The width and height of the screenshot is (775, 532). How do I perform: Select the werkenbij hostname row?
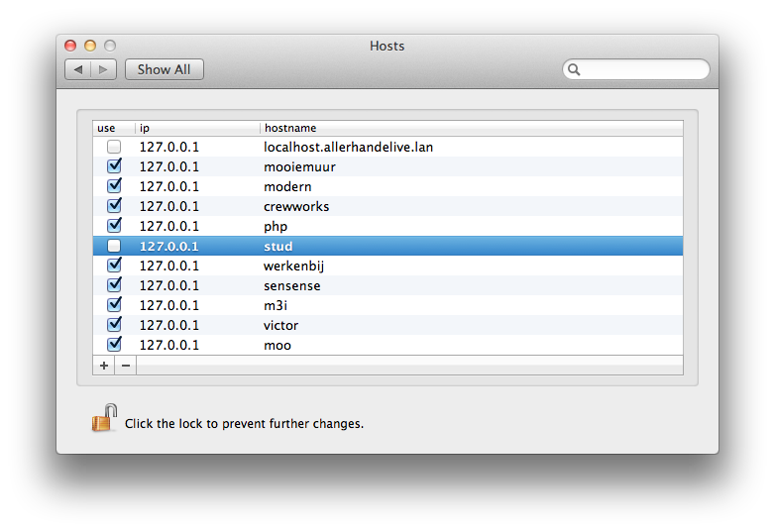pos(294,266)
